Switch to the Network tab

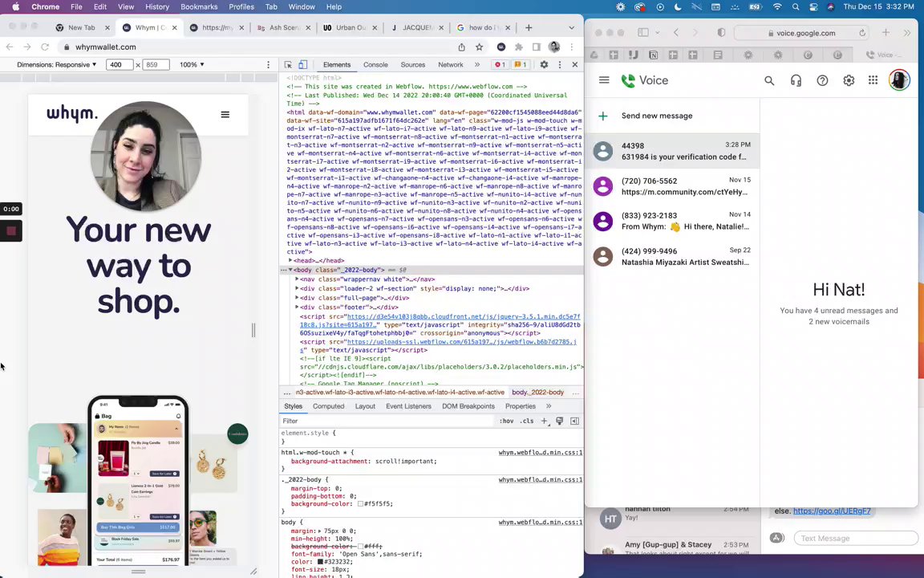[450, 65]
